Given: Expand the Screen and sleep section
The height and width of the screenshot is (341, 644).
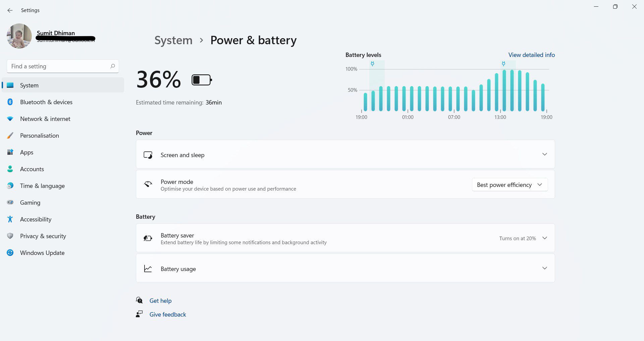Looking at the screenshot, I should pos(544,154).
